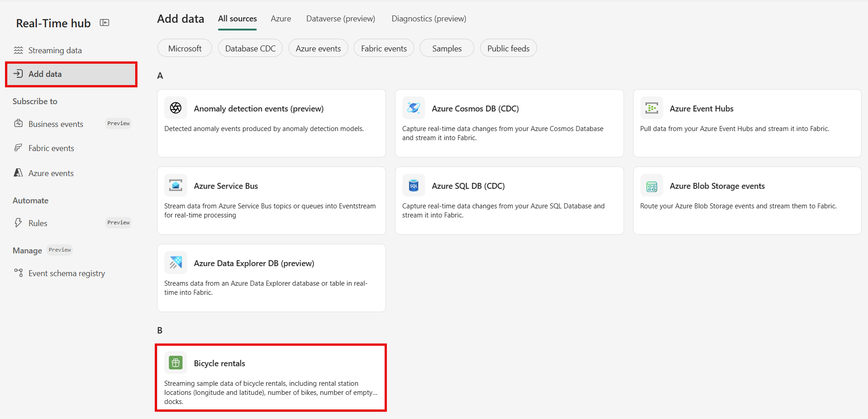This screenshot has height=419, width=868.
Task: Click the Automate section label
Action: click(x=30, y=201)
